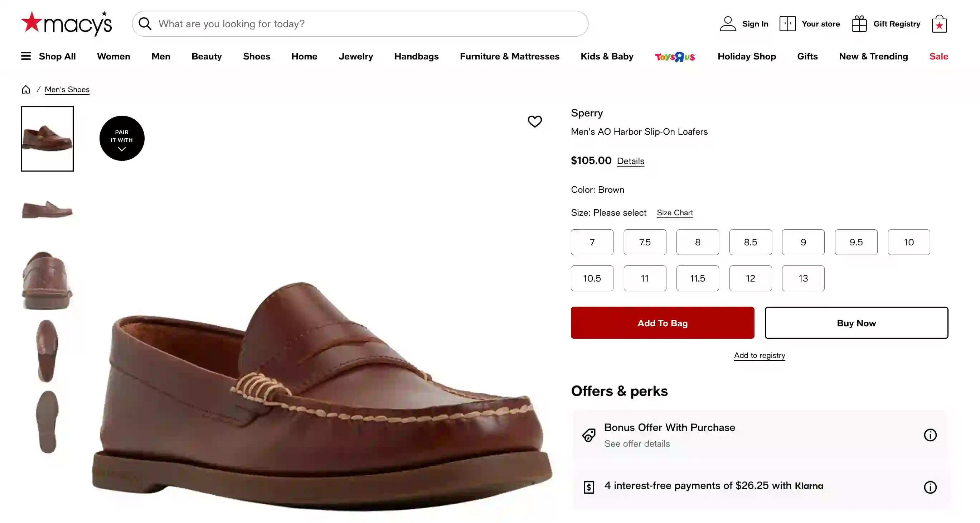Screen dimensions: 980x523
Task: Select size 13
Action: [x=804, y=278]
